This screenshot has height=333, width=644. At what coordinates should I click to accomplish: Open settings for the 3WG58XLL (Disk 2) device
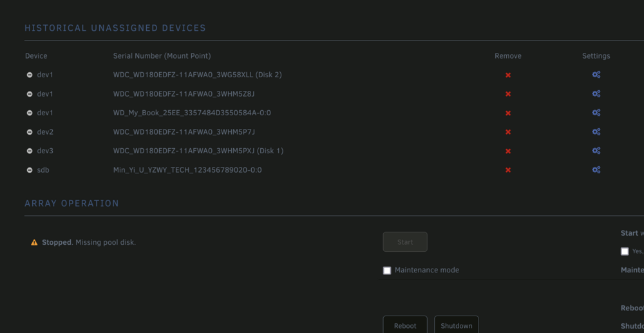coord(596,75)
